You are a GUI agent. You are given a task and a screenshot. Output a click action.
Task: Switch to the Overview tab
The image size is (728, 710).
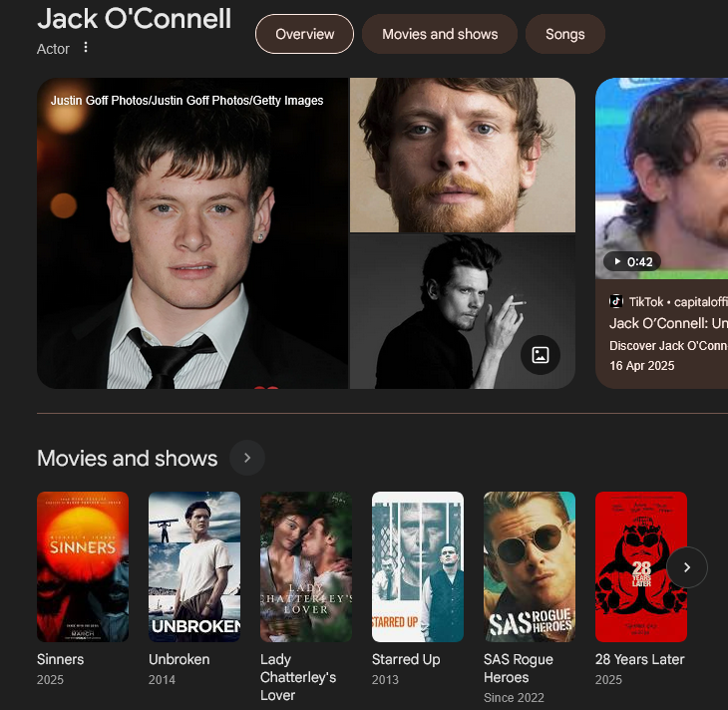click(304, 34)
